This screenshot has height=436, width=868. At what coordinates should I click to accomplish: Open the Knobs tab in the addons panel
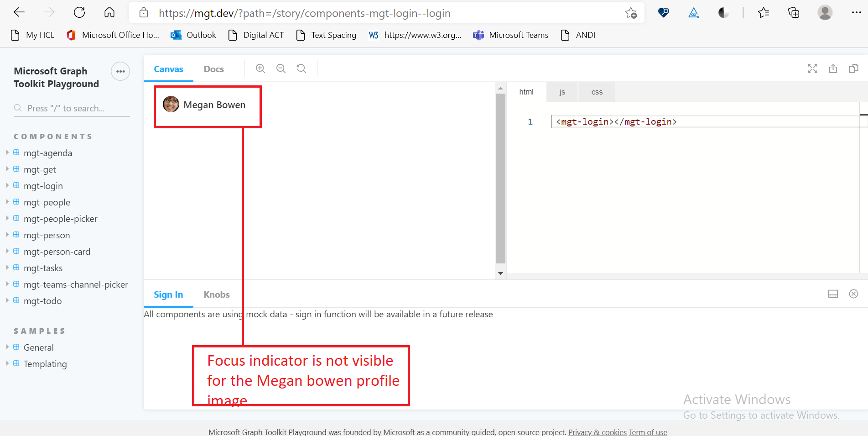tap(216, 294)
